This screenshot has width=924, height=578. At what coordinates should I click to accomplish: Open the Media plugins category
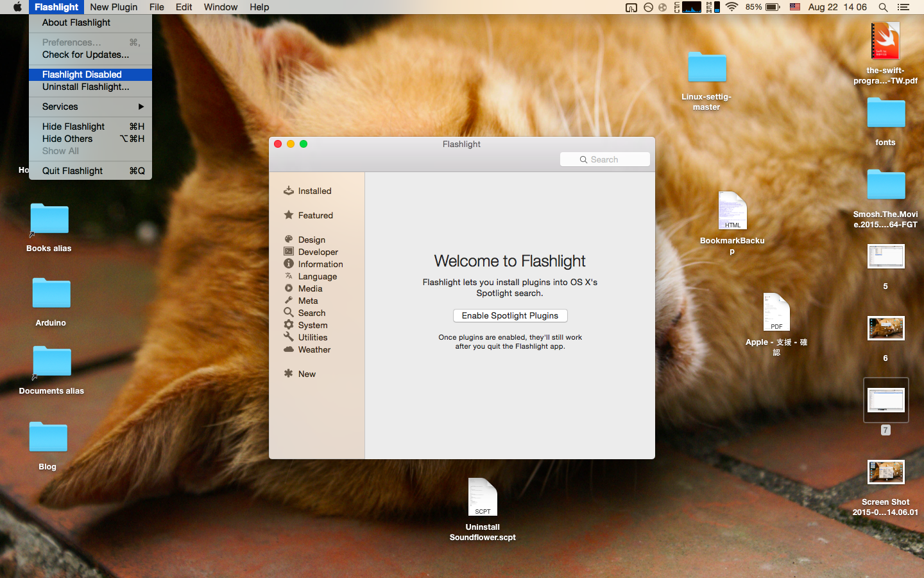311,288
